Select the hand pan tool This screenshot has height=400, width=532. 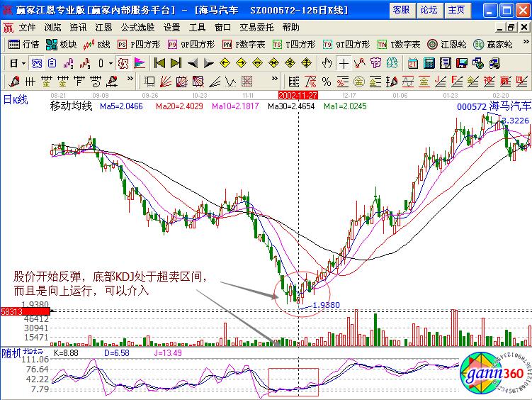(327, 62)
